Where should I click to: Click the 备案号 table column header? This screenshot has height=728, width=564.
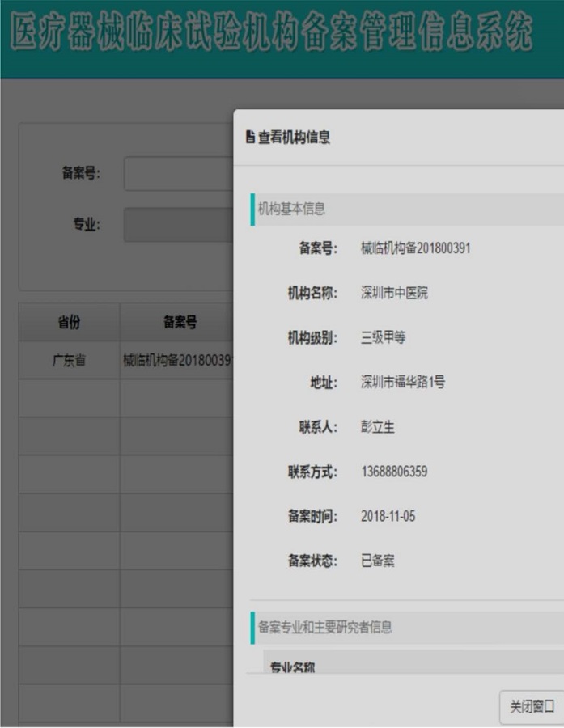pyautogui.click(x=177, y=322)
